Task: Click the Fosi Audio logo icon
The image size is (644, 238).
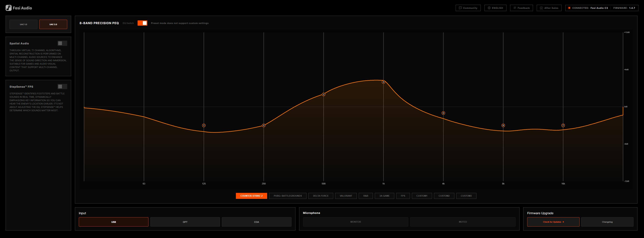Action: click(x=8, y=8)
